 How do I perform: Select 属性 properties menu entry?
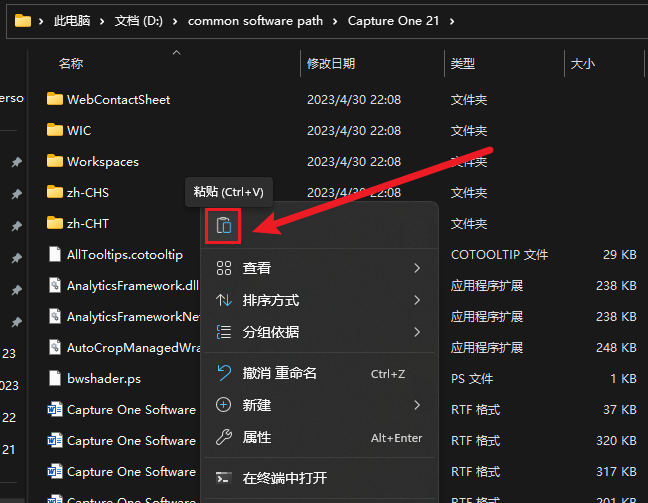[x=319, y=437]
